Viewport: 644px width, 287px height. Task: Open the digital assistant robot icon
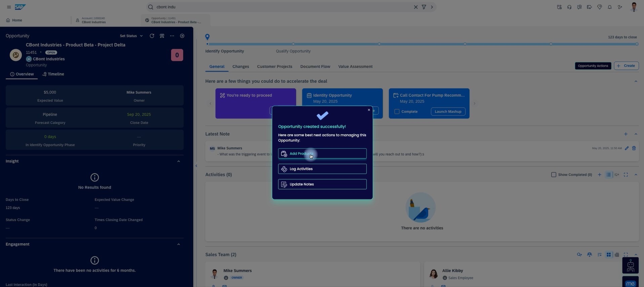tap(630, 265)
